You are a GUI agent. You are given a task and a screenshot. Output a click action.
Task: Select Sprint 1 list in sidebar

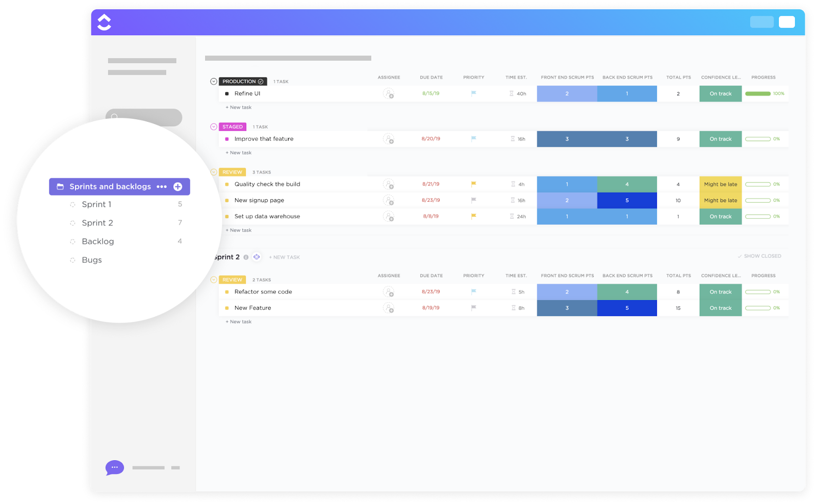click(96, 204)
